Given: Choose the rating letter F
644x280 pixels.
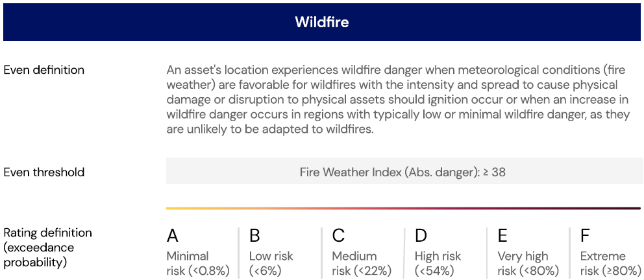Looking at the screenshot, I should coord(586,236).
